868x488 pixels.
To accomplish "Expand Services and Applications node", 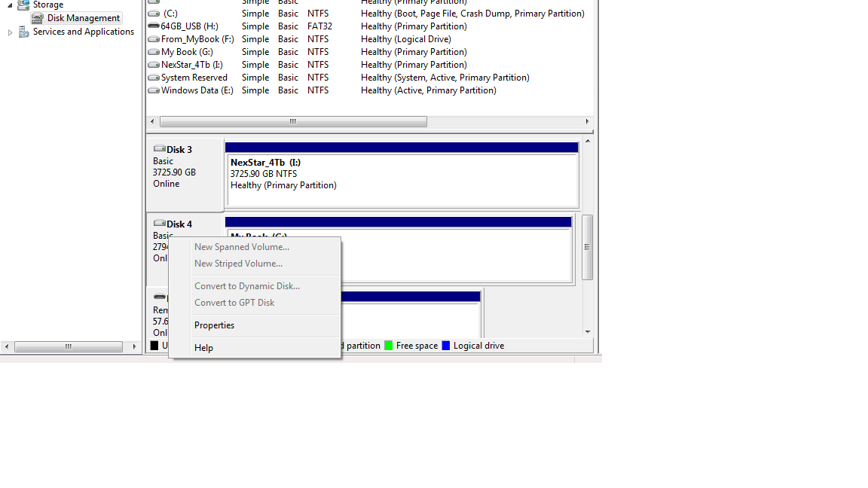I will [x=10, y=32].
